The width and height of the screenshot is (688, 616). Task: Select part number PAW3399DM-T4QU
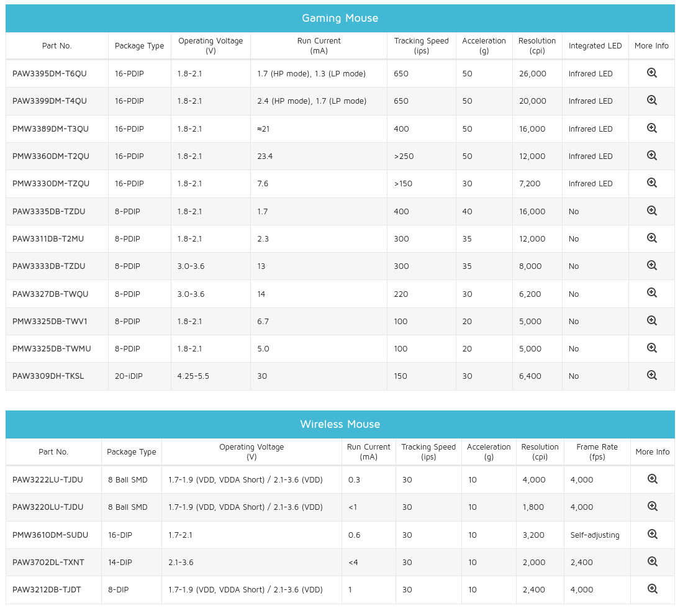coord(49,101)
